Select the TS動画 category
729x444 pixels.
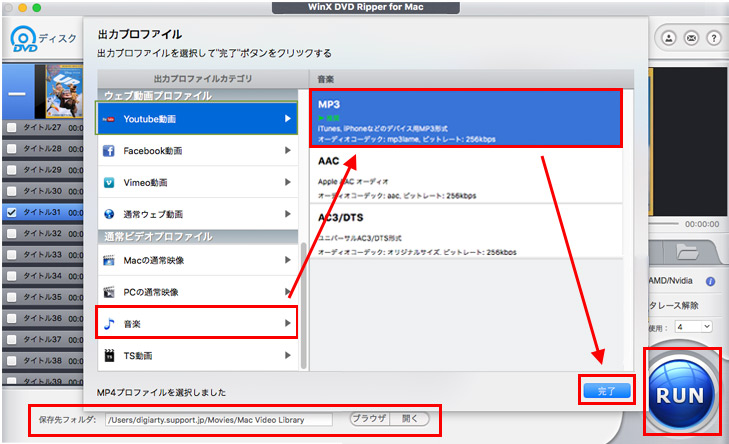198,355
